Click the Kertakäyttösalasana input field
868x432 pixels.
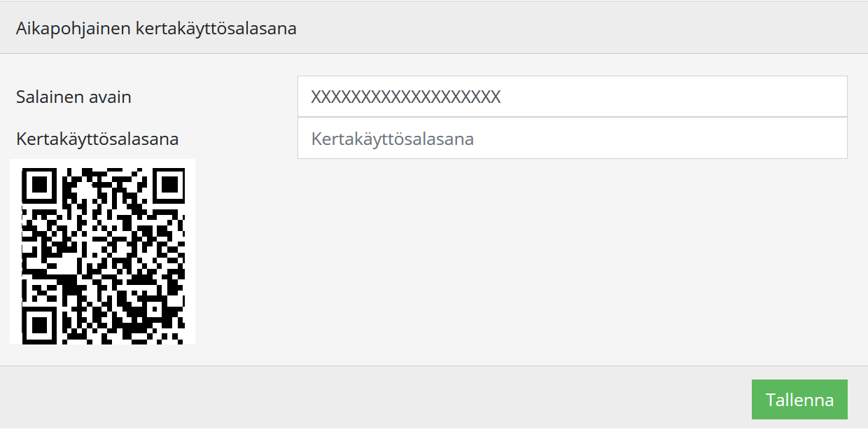[x=572, y=139]
